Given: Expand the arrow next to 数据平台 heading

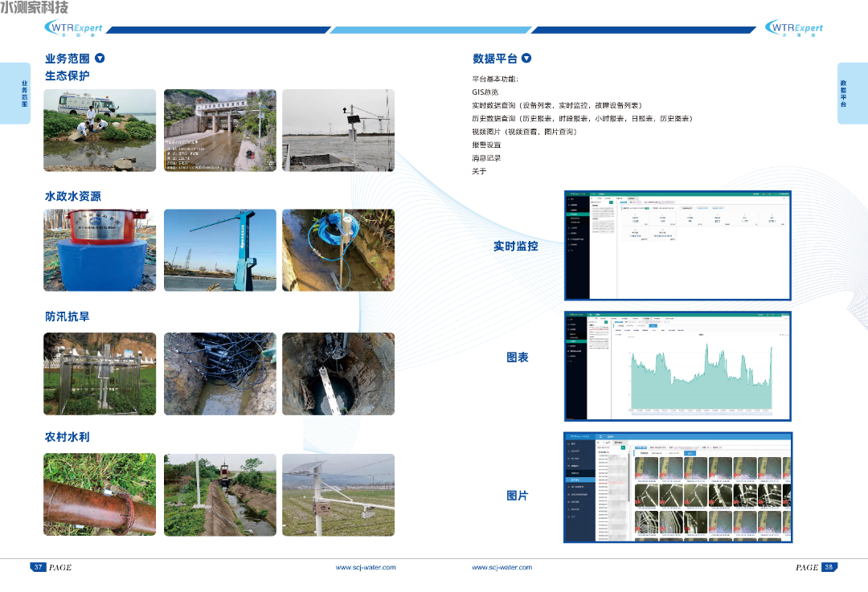Looking at the screenshot, I should coord(526,58).
